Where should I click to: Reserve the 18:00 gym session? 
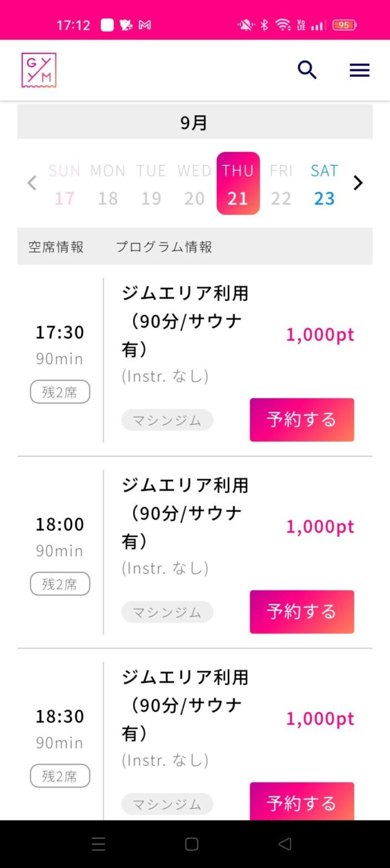coord(301,611)
